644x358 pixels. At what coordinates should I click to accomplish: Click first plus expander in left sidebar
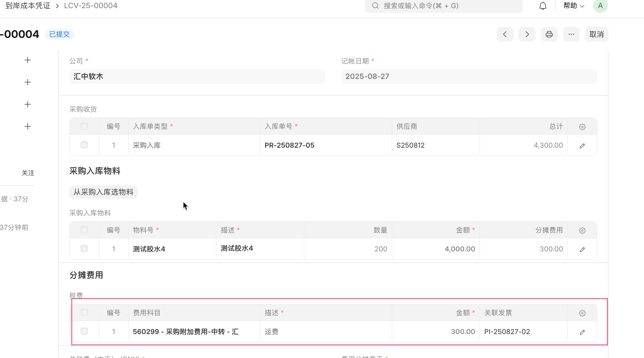point(28,60)
